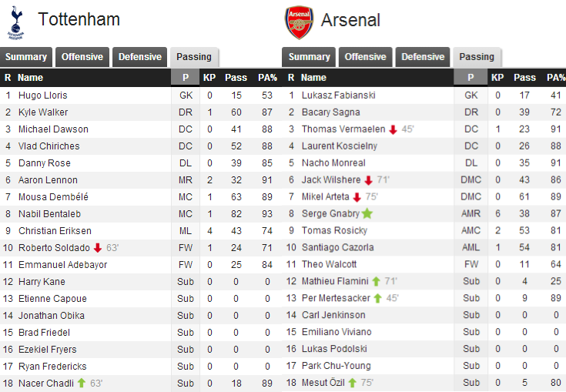566x392 pixels.
Task: Switch to Tottenham's Offensive tab
Action: [x=82, y=57]
